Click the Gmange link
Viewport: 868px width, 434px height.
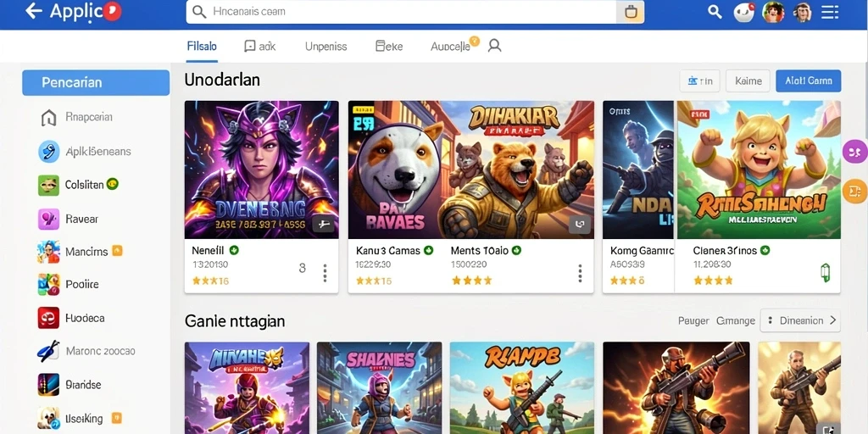point(736,320)
